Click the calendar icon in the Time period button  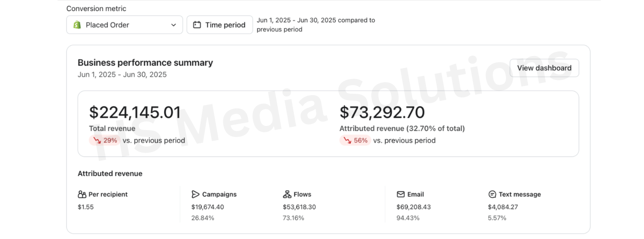coord(197,25)
